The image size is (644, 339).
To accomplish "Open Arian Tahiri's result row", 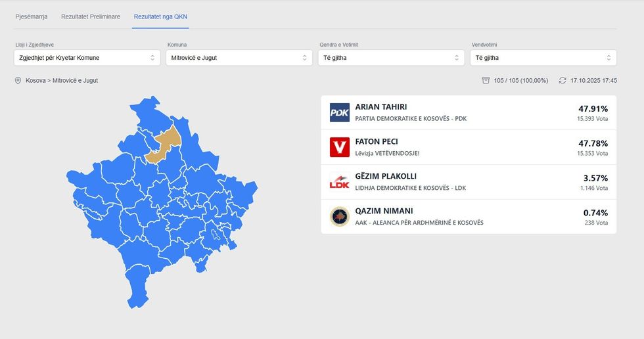I will click(x=468, y=112).
